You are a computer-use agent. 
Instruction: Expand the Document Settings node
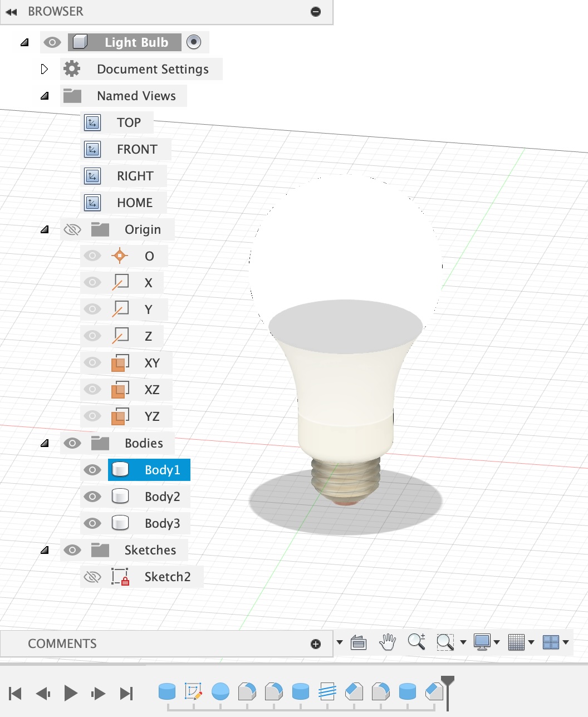coord(45,69)
